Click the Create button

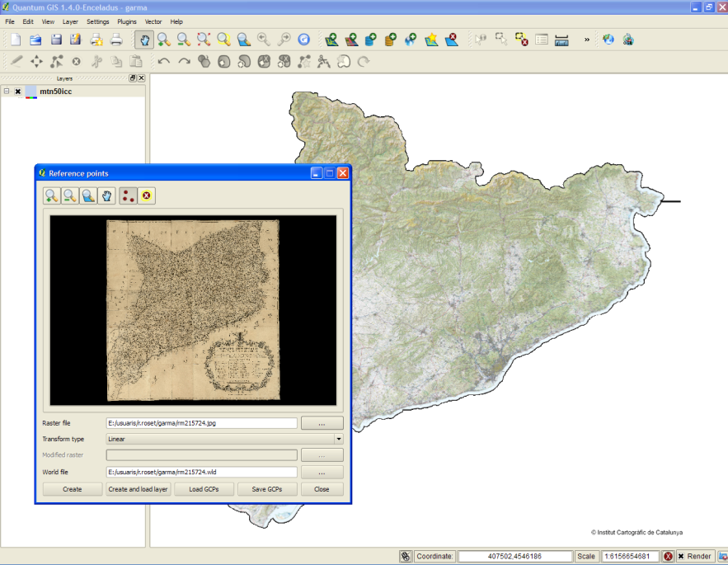coord(73,489)
